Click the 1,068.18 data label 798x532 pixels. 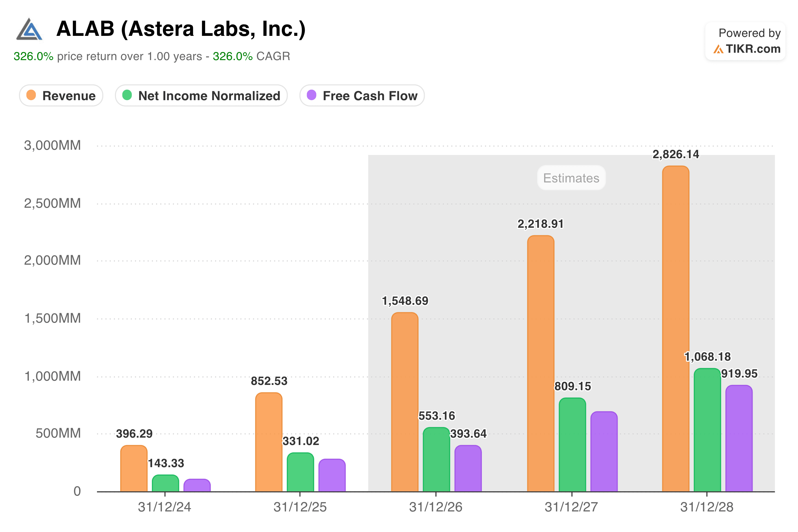coord(707,357)
